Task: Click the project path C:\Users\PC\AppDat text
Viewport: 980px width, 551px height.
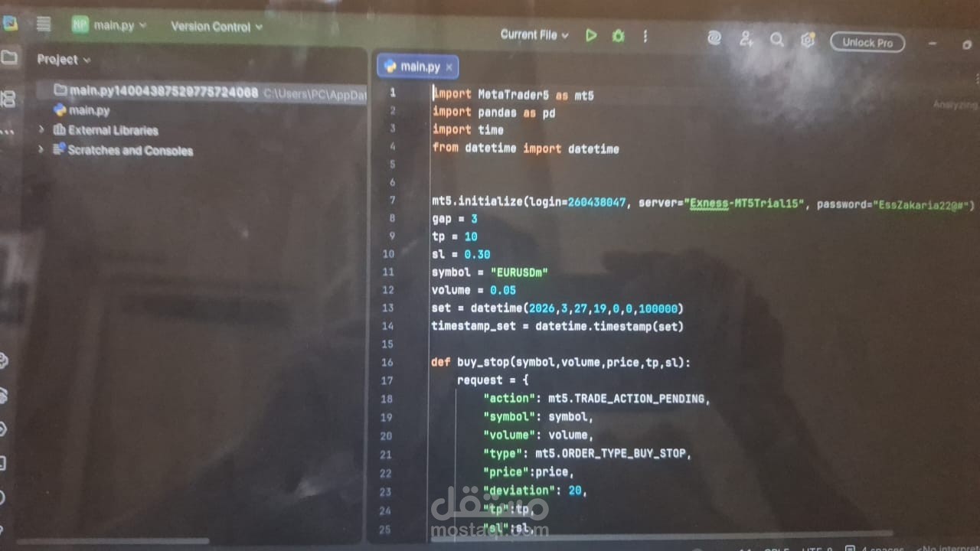Action: [315, 93]
